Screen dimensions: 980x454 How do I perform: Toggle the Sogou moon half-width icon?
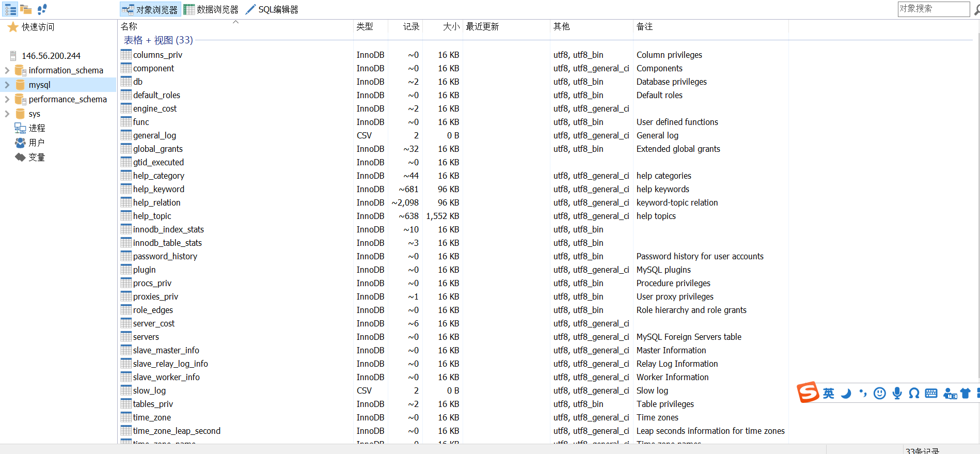(x=846, y=394)
